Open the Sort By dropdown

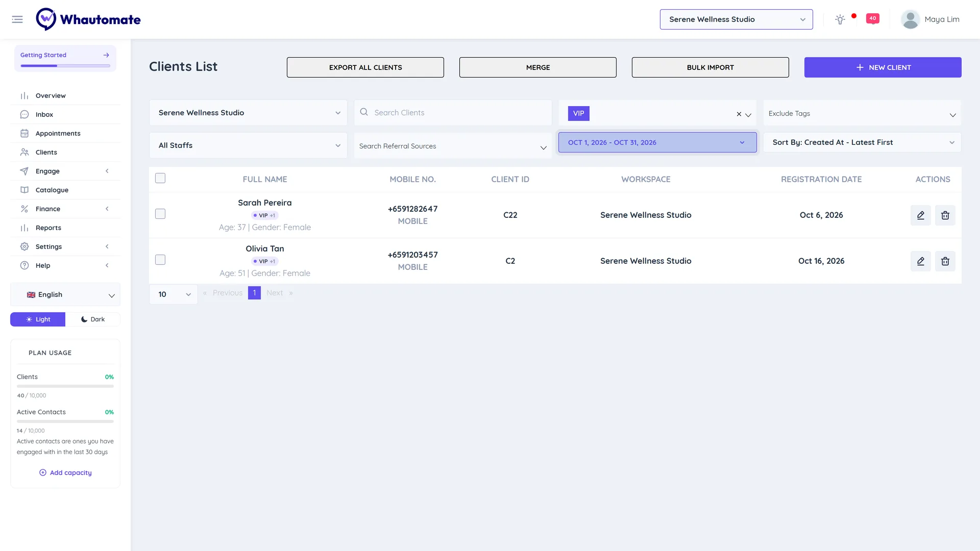pyautogui.click(x=862, y=142)
